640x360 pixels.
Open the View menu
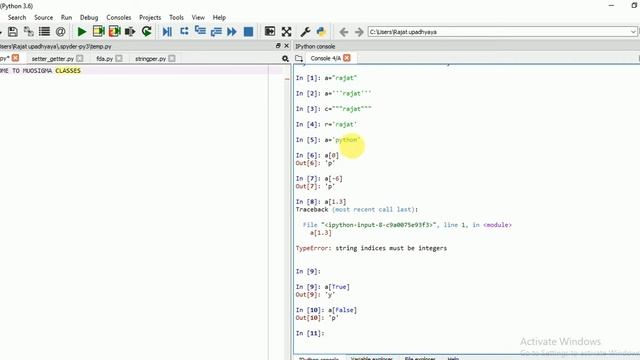point(198,18)
